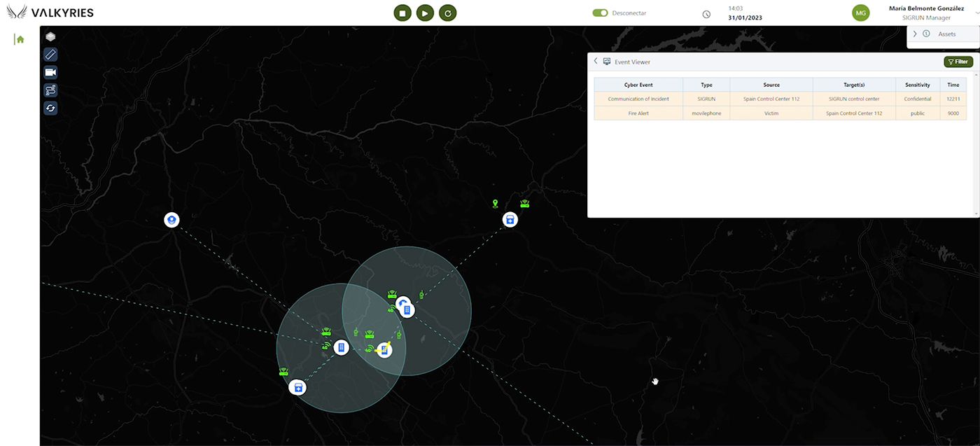Click the MG user avatar
The height and width of the screenshot is (446, 980).
pos(860,13)
